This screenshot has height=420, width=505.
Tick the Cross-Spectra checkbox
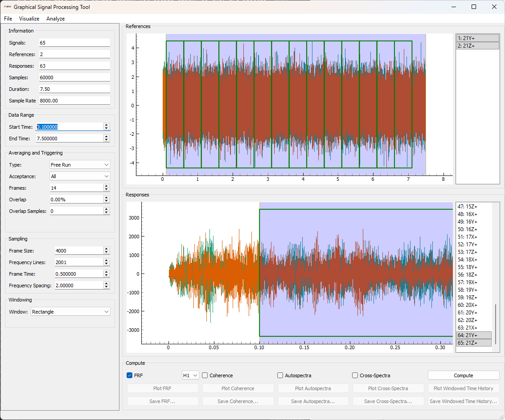[x=355, y=375]
